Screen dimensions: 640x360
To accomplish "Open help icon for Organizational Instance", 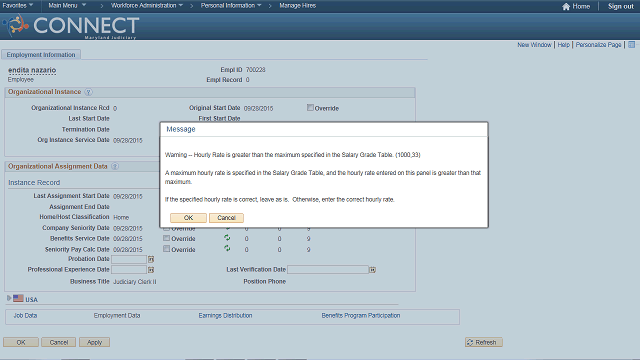I will coord(88,92).
